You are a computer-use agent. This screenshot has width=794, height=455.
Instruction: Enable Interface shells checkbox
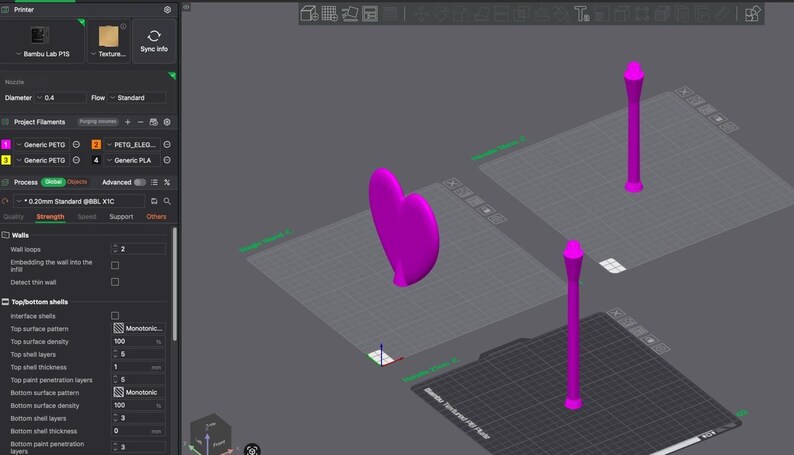tap(115, 315)
